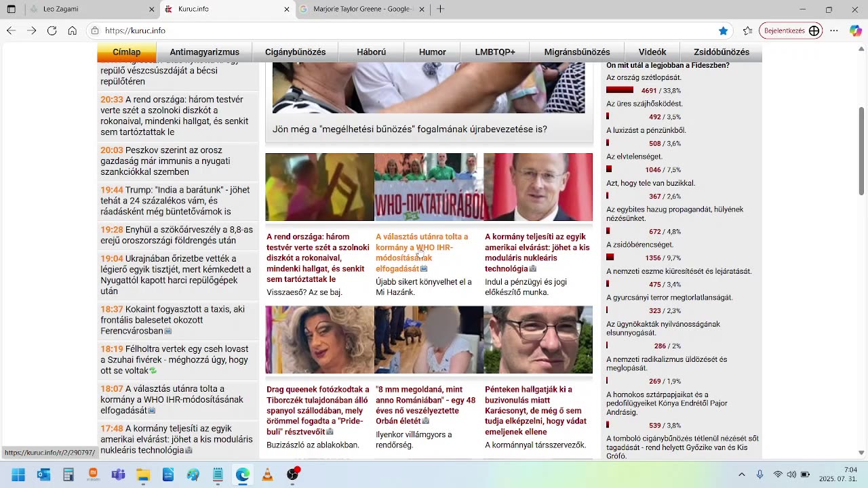Click the browser forward arrow

click(31, 30)
